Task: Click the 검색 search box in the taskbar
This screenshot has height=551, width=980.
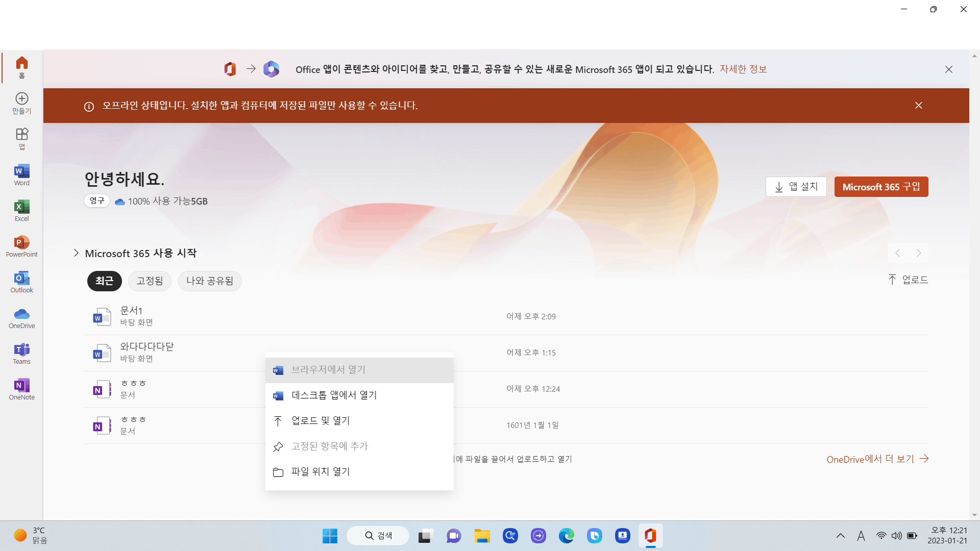Action: [x=378, y=536]
